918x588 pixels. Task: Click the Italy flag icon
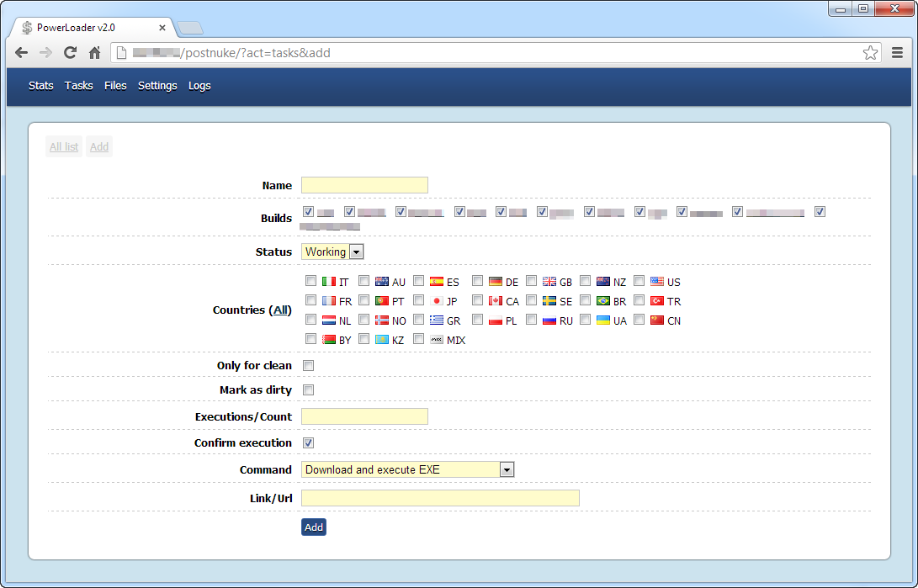(329, 282)
